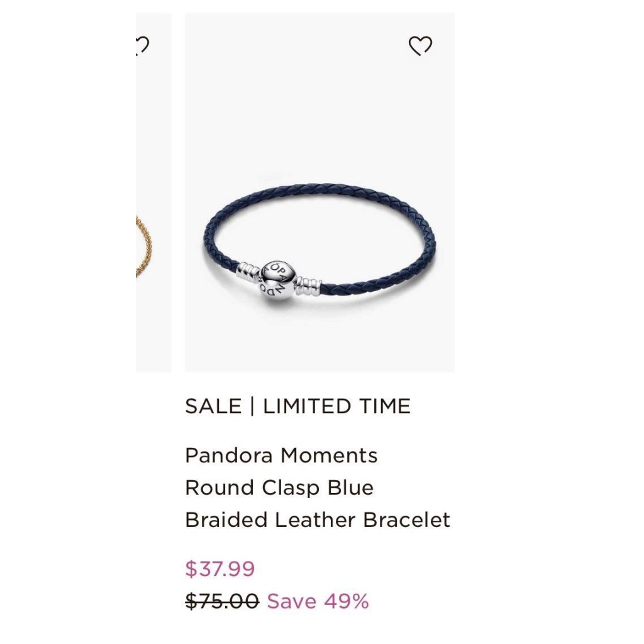The image size is (644, 644).
Task: Click the pink sale price $37.99
Action: point(220,569)
